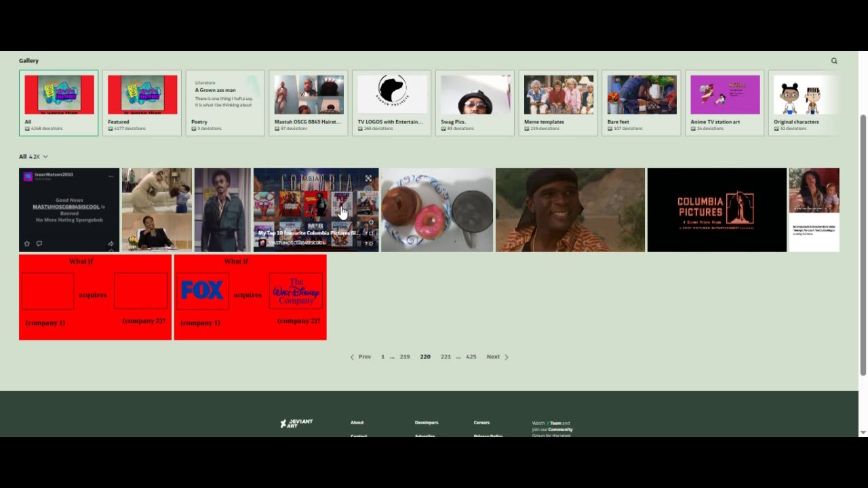The height and width of the screenshot is (488, 868).
Task: Open Original characters folder
Action: 804,103
